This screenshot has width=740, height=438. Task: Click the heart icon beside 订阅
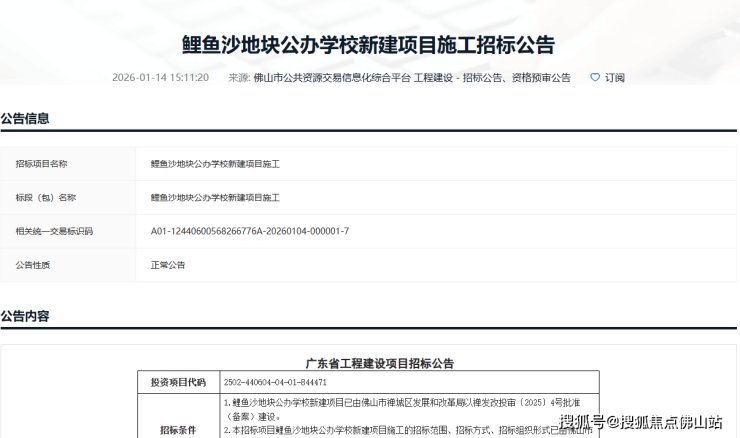coord(595,77)
